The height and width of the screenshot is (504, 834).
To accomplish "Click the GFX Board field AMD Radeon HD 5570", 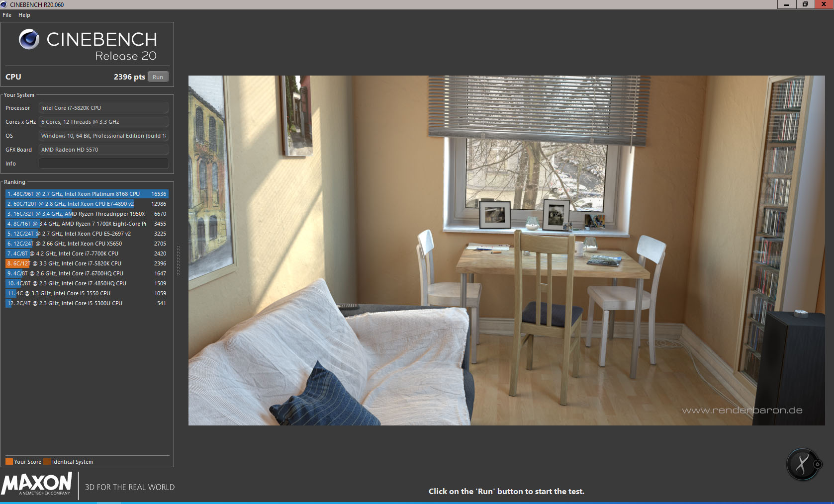I will point(103,150).
